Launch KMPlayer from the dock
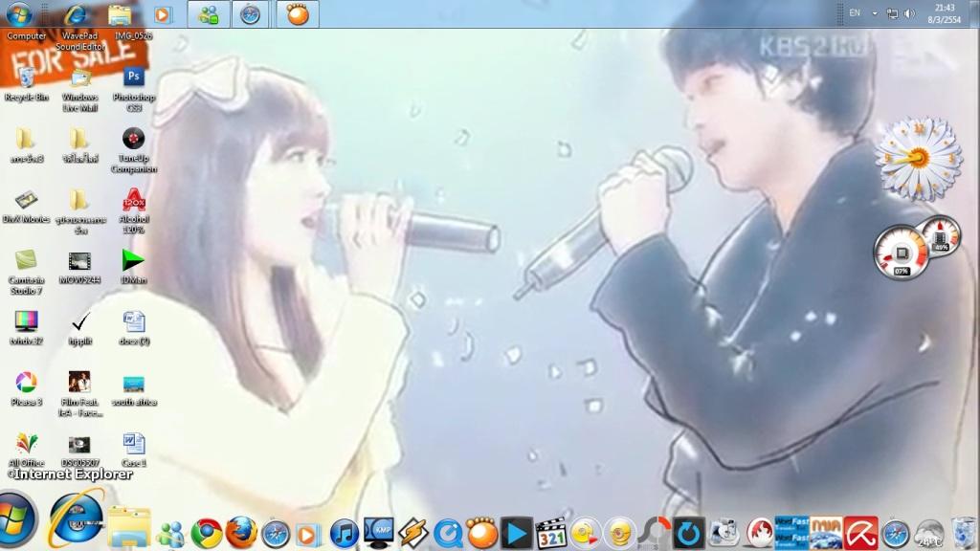This screenshot has height=551, width=980. point(379,533)
